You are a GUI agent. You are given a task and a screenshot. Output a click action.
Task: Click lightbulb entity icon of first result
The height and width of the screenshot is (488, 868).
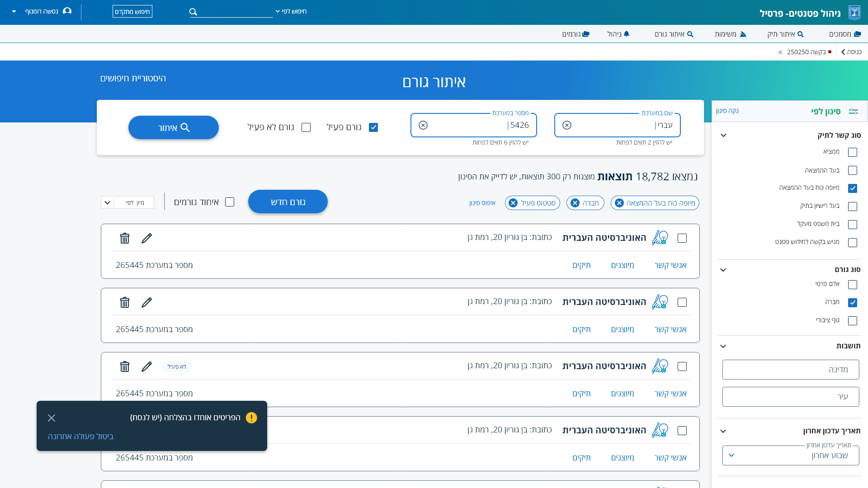click(x=660, y=238)
